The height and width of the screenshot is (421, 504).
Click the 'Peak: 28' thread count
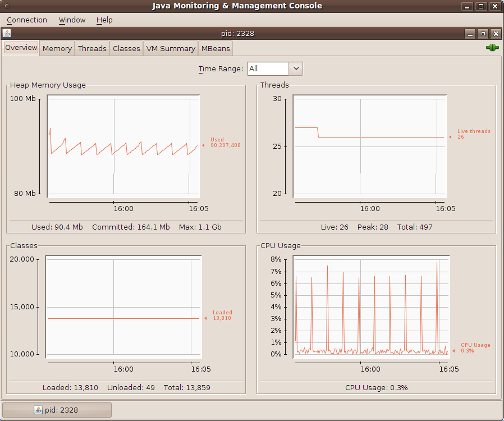click(x=373, y=227)
